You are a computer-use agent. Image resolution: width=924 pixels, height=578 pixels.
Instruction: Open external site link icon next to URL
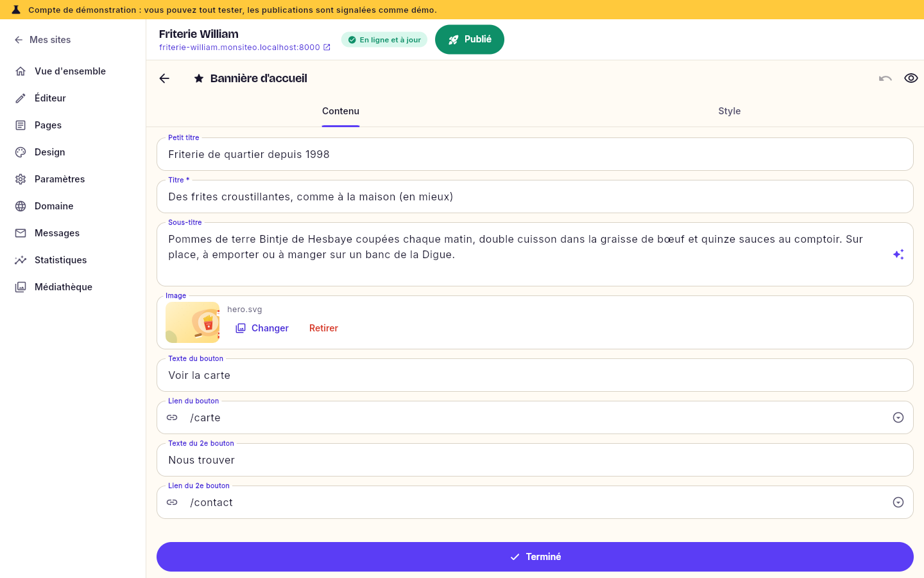click(x=327, y=48)
